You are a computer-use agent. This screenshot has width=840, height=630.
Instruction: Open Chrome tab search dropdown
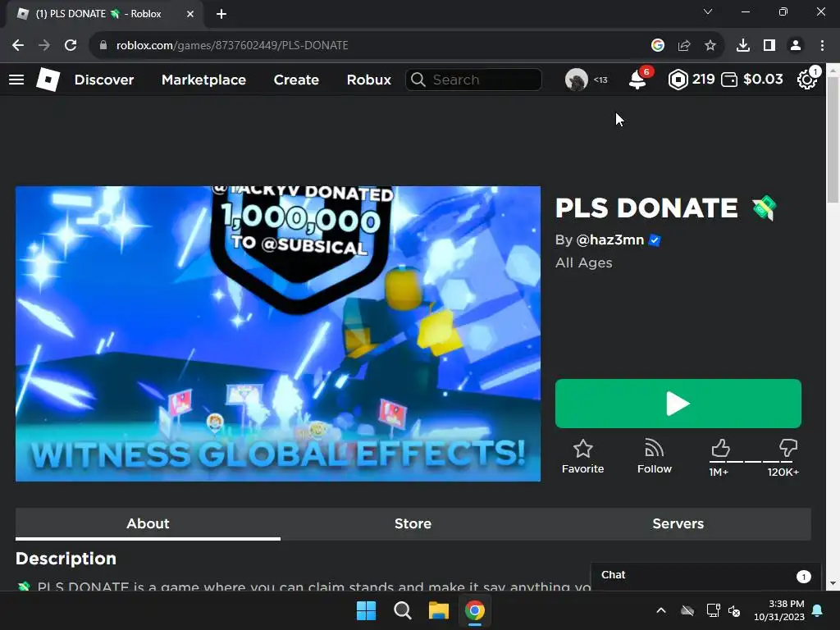click(708, 11)
